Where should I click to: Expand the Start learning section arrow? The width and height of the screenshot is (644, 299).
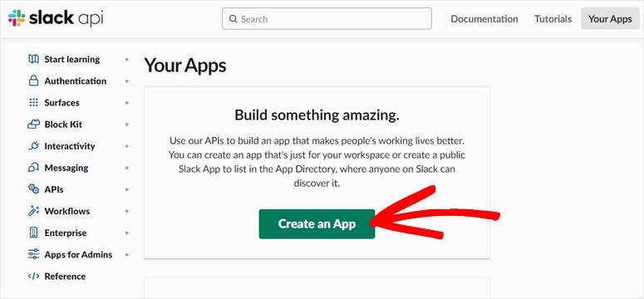click(127, 60)
